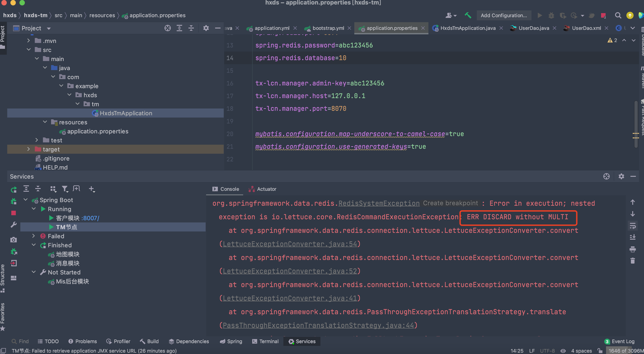Show hidden editor tabs dropdown chevron

pos(632,28)
